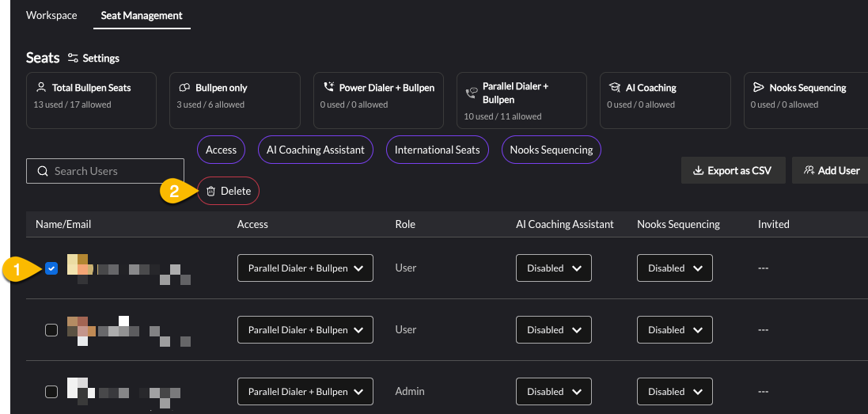This screenshot has width=868, height=414.
Task: Click the Power Dialer phone icon
Action: coord(329,87)
